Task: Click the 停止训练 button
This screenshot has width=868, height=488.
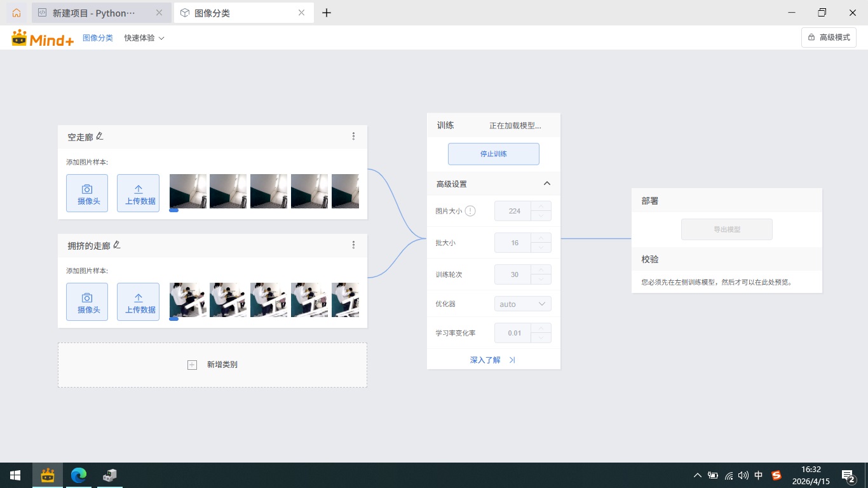Action: (494, 154)
